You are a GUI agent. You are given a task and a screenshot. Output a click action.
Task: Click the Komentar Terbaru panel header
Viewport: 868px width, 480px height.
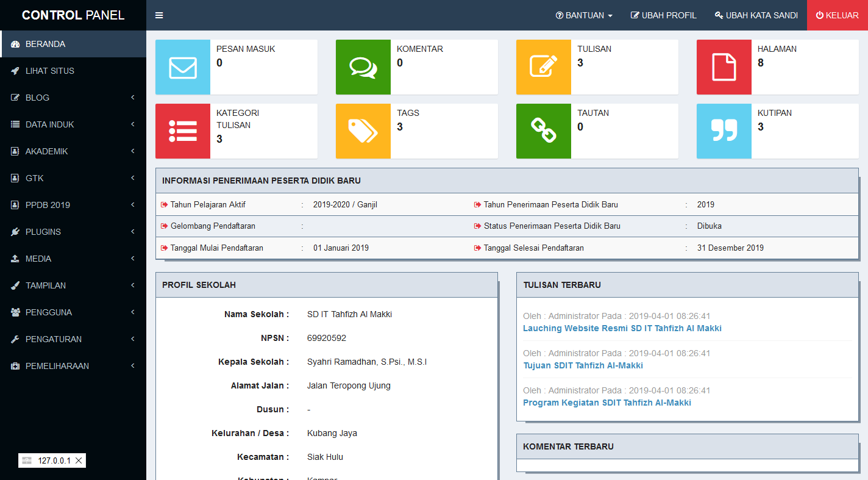(x=688, y=446)
